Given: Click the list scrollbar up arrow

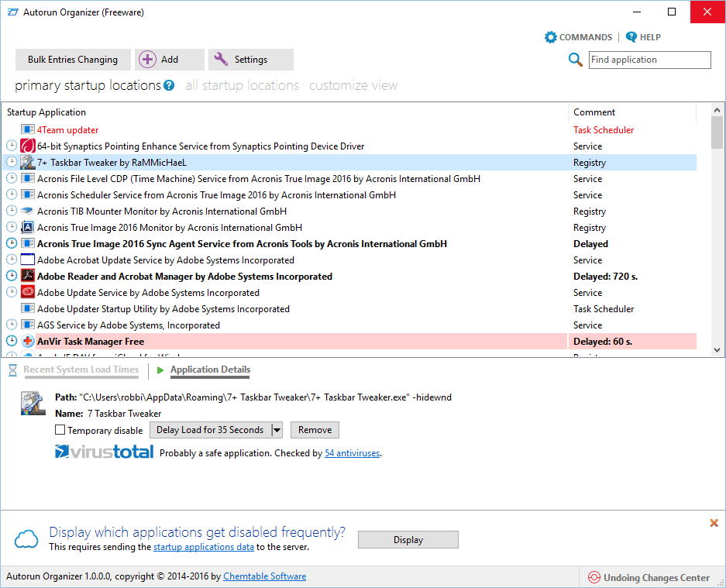Looking at the screenshot, I should pos(717,110).
